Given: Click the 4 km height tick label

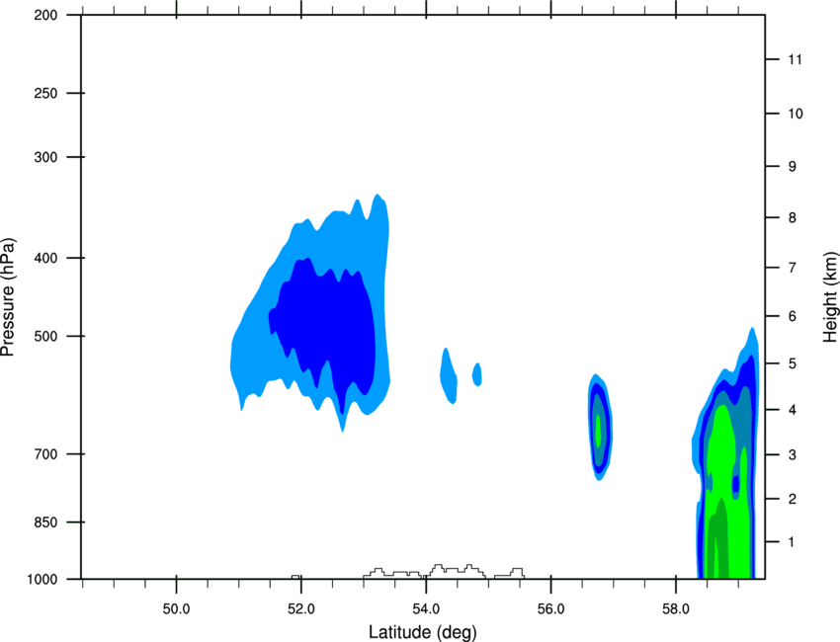Looking at the screenshot, I should [x=793, y=410].
